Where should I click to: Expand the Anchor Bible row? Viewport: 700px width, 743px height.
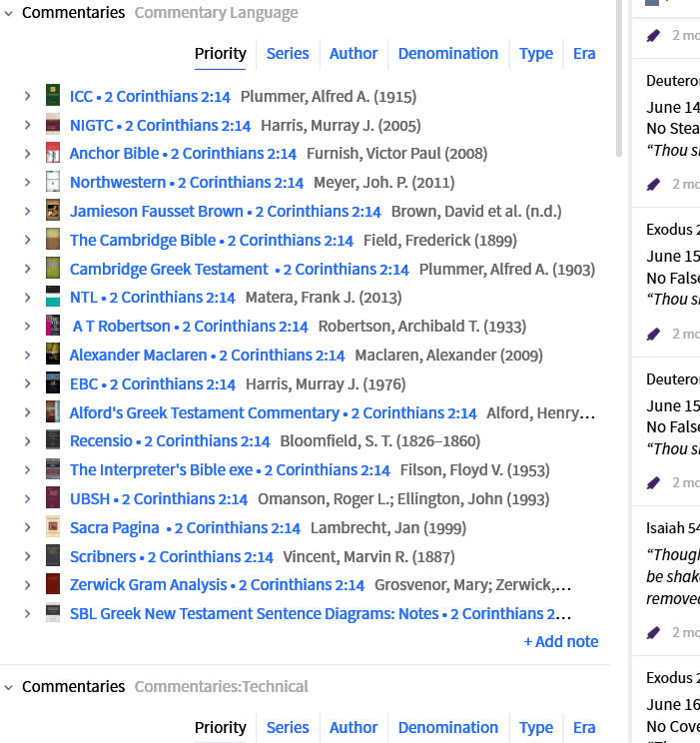point(28,154)
